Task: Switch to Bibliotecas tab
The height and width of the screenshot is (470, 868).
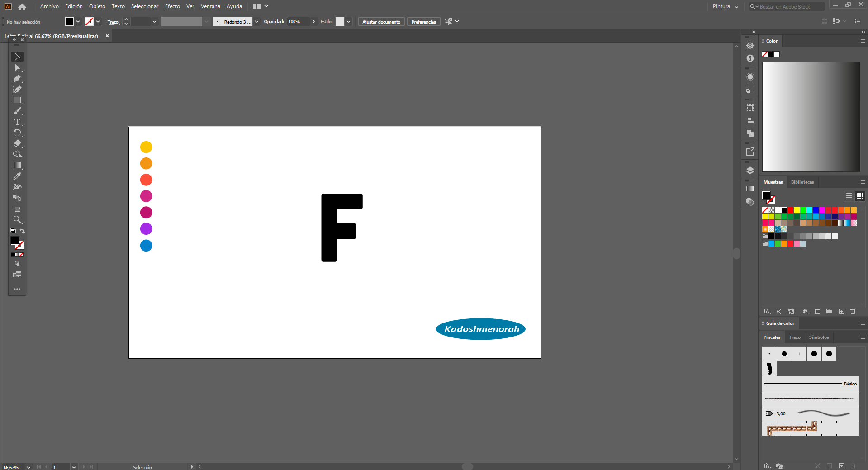Action: [x=802, y=182]
